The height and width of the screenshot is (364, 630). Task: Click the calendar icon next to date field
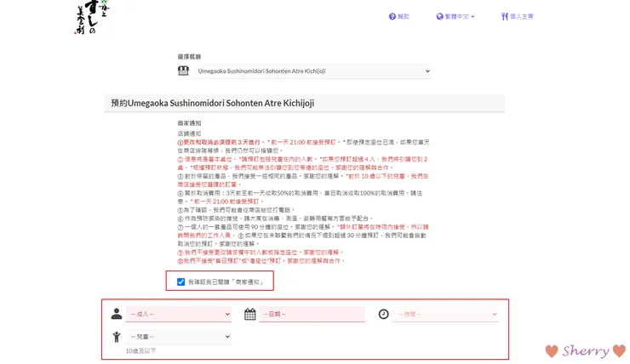250,314
